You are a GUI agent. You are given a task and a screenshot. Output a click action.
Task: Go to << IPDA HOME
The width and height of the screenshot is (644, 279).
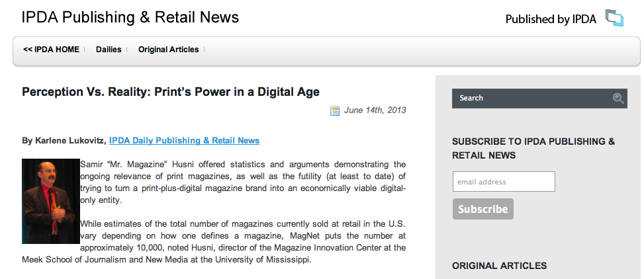(x=51, y=50)
